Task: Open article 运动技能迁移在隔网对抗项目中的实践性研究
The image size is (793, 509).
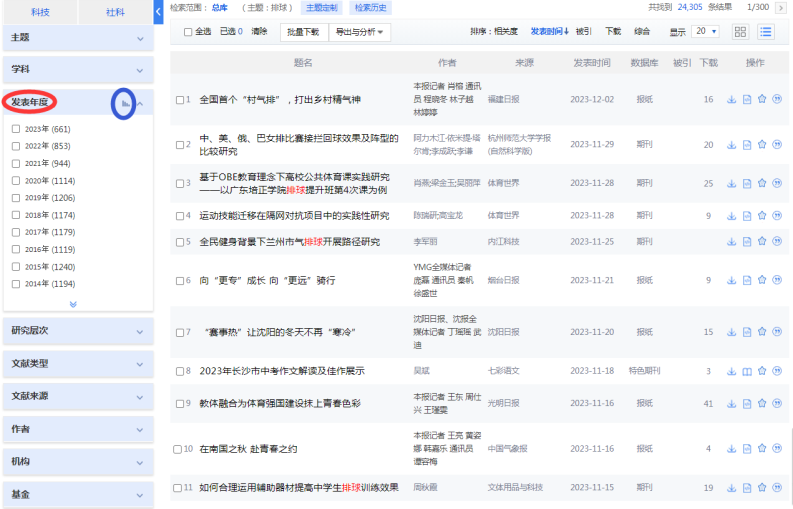Action: point(294,216)
